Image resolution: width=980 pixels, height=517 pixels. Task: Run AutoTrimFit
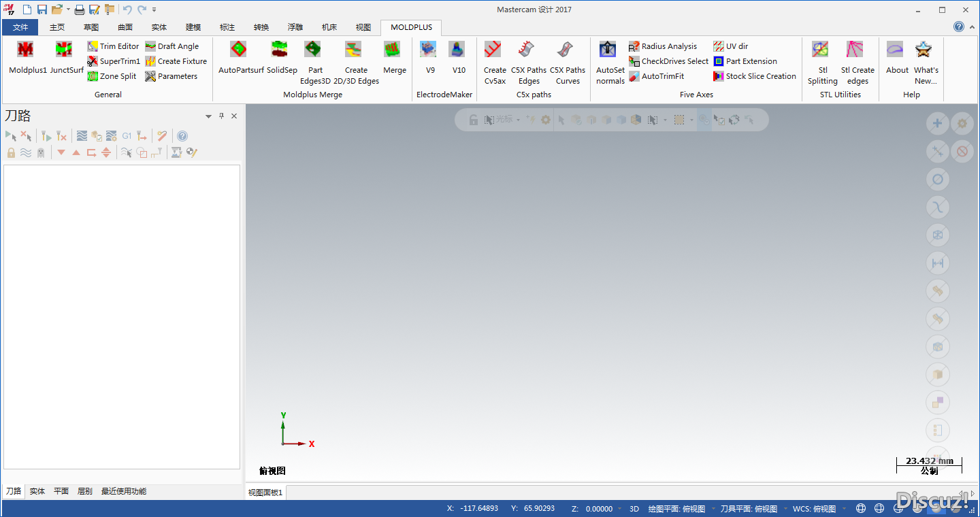pos(656,76)
